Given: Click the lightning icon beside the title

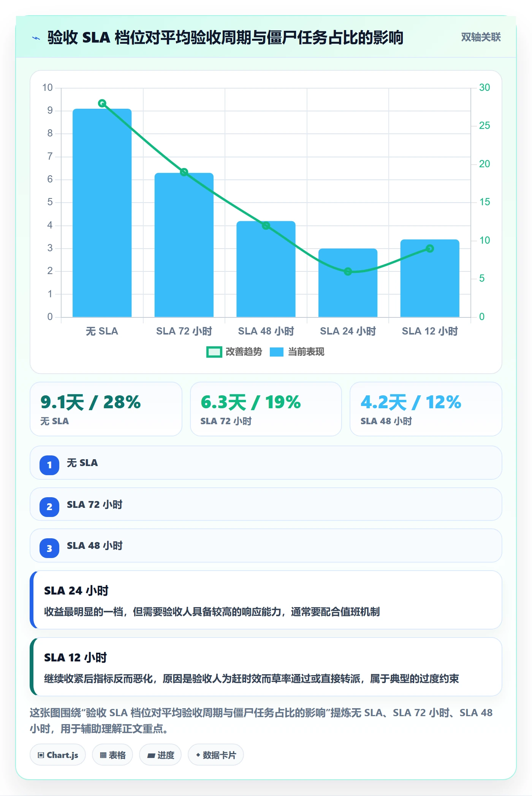Looking at the screenshot, I should click(36, 38).
